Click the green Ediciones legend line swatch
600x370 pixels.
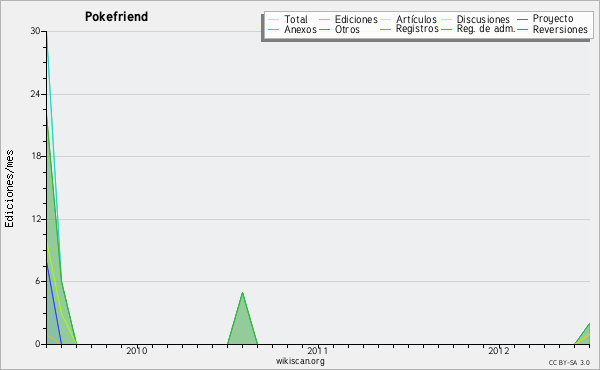click(x=324, y=19)
